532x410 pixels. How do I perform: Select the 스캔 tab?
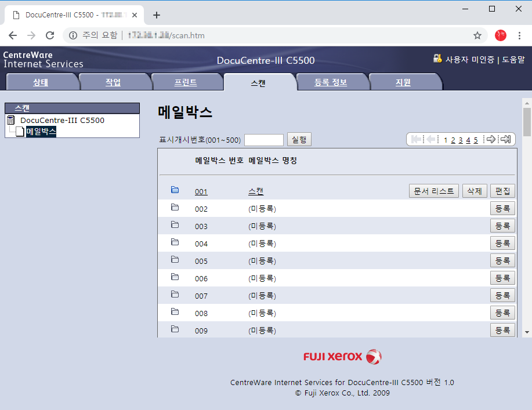point(258,83)
